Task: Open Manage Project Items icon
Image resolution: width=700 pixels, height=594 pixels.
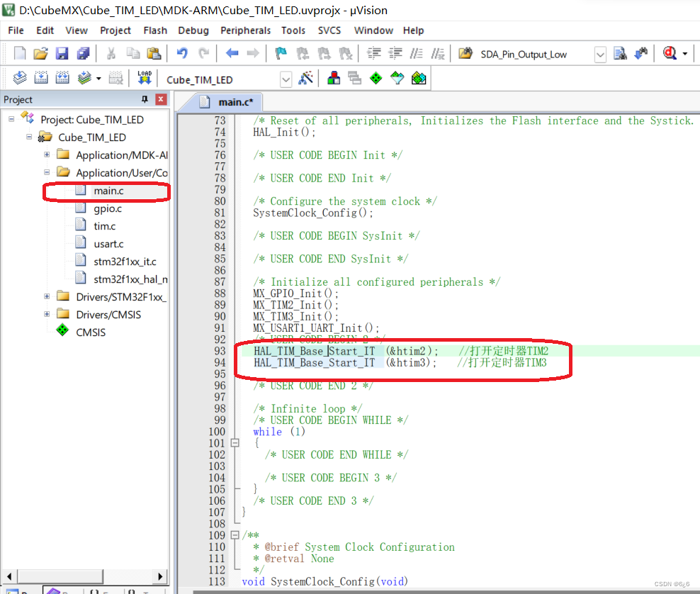Action: [x=334, y=78]
